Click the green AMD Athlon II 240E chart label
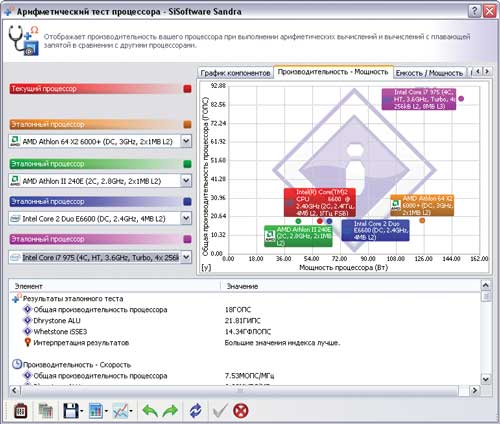500x424 pixels. click(298, 236)
